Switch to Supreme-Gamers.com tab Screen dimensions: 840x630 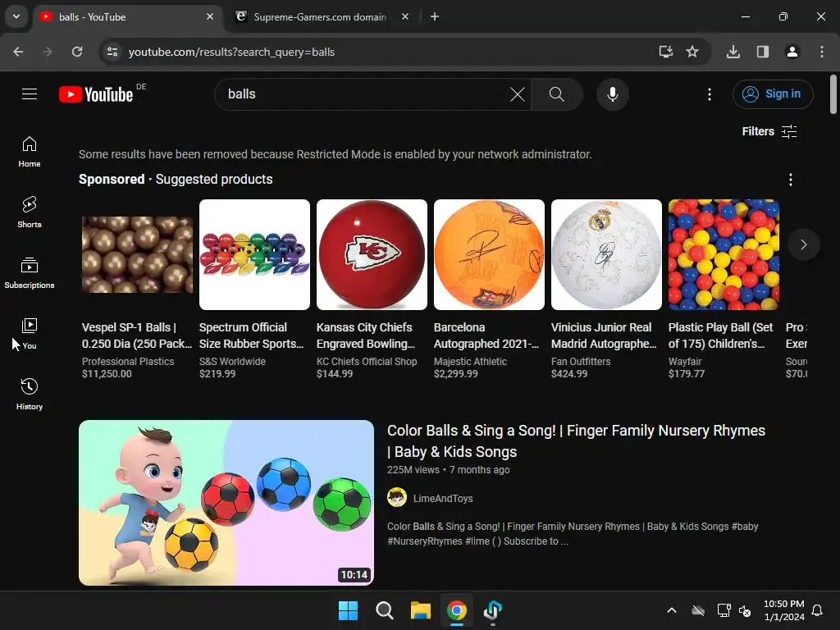(321, 17)
